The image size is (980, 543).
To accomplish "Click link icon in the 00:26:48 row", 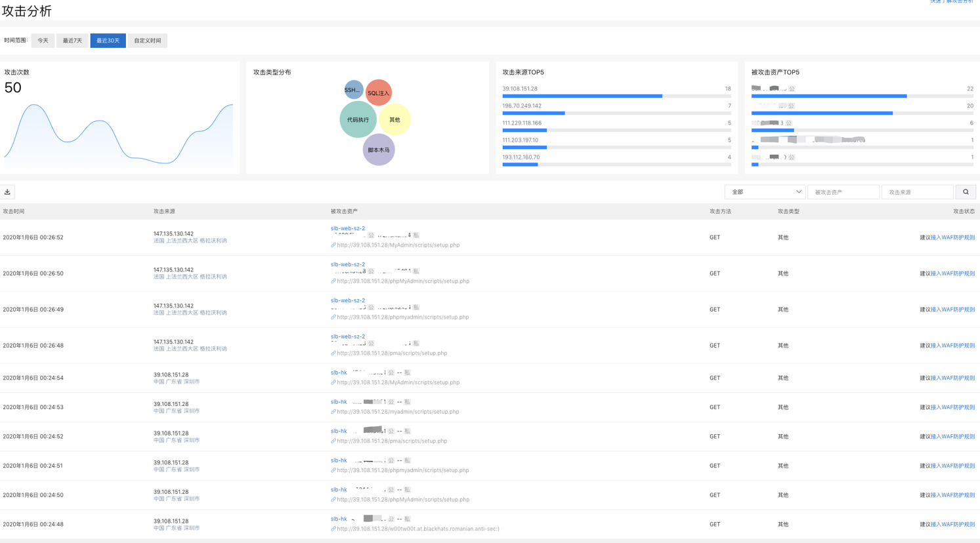I will (x=333, y=353).
